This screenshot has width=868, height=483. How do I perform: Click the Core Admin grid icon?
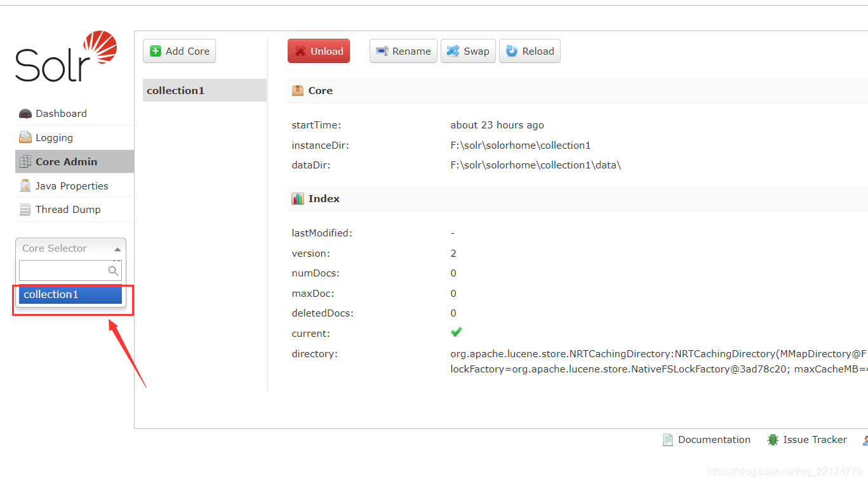tap(25, 162)
